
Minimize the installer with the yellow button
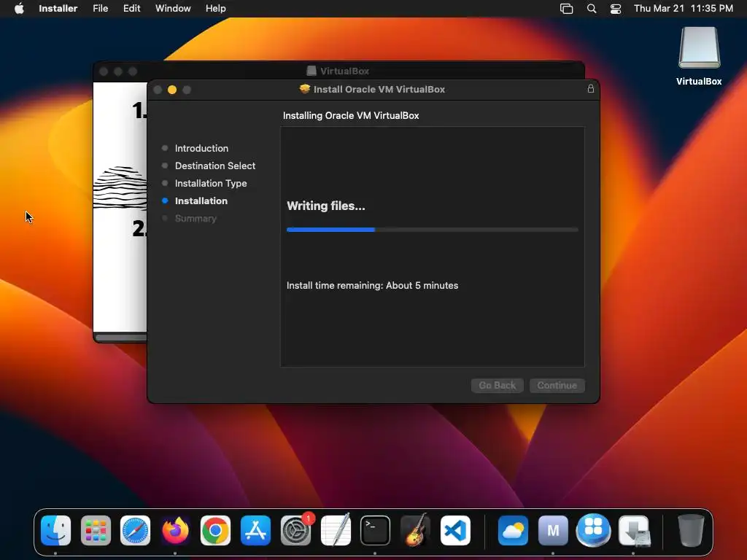click(x=172, y=90)
